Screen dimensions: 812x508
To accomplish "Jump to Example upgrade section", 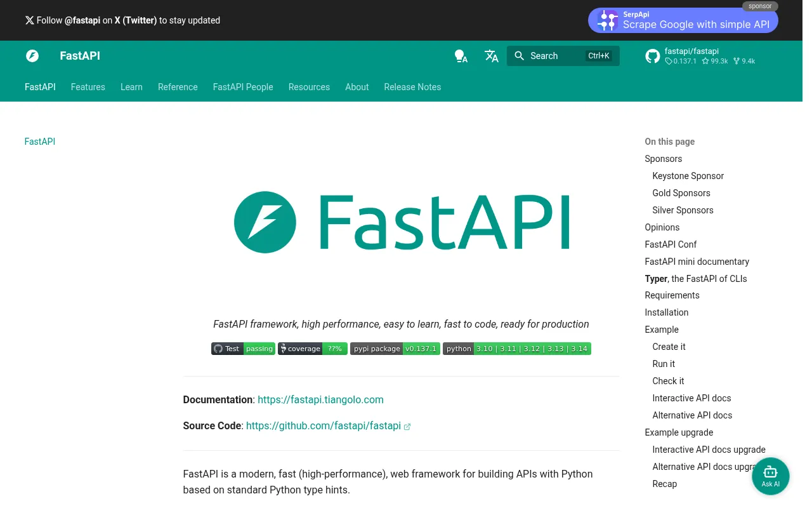I will point(679,432).
